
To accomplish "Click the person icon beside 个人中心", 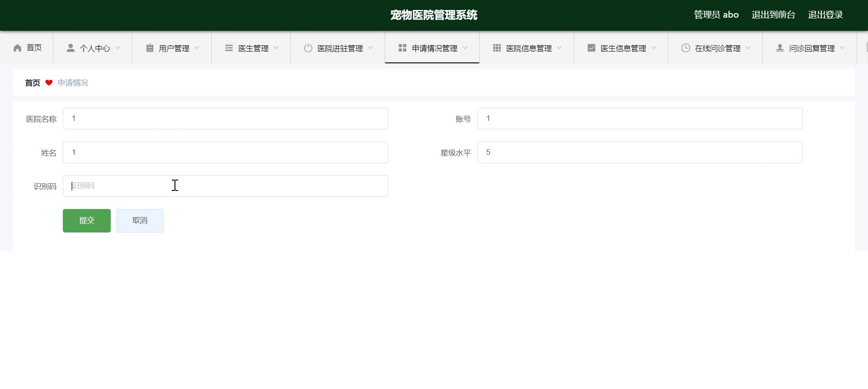I will pyautogui.click(x=71, y=48).
